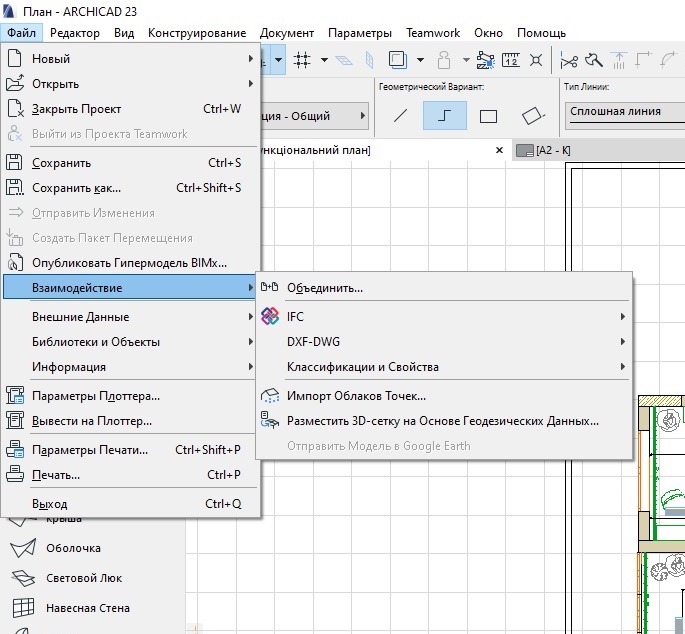685x634 pixels.
Task: Click Сохранить in the File menu
Action: tap(130, 163)
